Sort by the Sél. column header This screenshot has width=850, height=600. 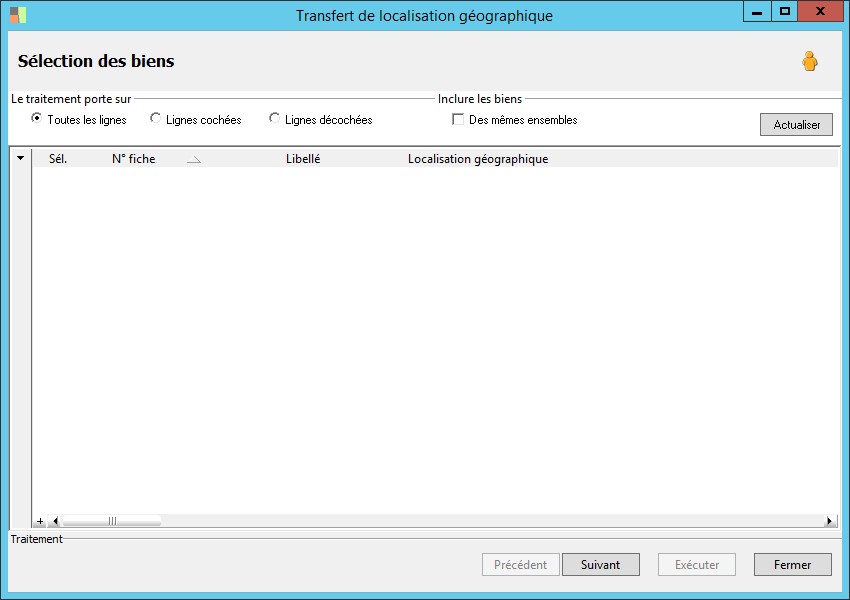pyautogui.click(x=58, y=159)
